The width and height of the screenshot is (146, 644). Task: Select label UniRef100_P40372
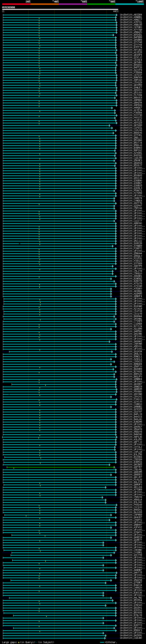click(131, 118)
